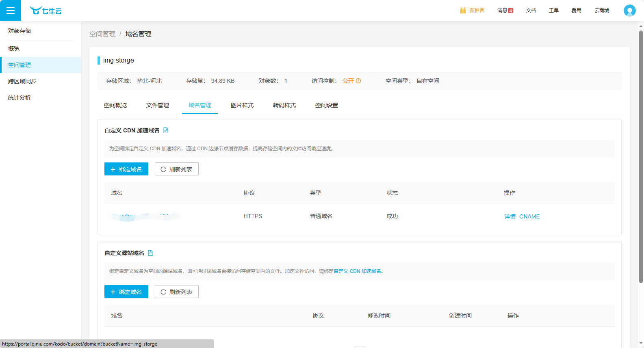This screenshot has width=644, height=348.
Task: Click the 自有空间 space type value
Action: point(428,81)
